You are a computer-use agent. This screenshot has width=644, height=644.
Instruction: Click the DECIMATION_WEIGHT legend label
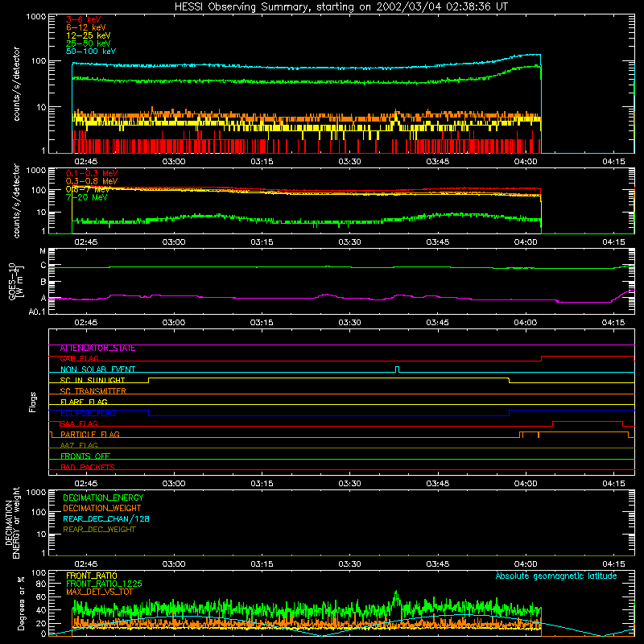pos(102,508)
